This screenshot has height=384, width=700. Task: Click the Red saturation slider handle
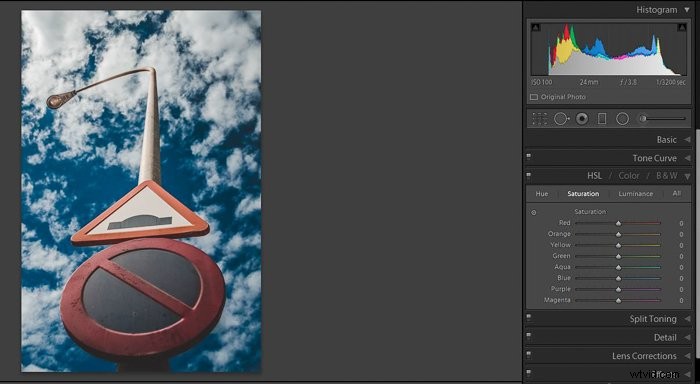618,223
